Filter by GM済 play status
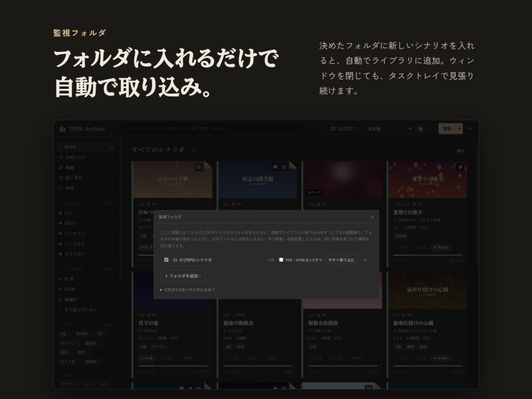 pos(86,289)
